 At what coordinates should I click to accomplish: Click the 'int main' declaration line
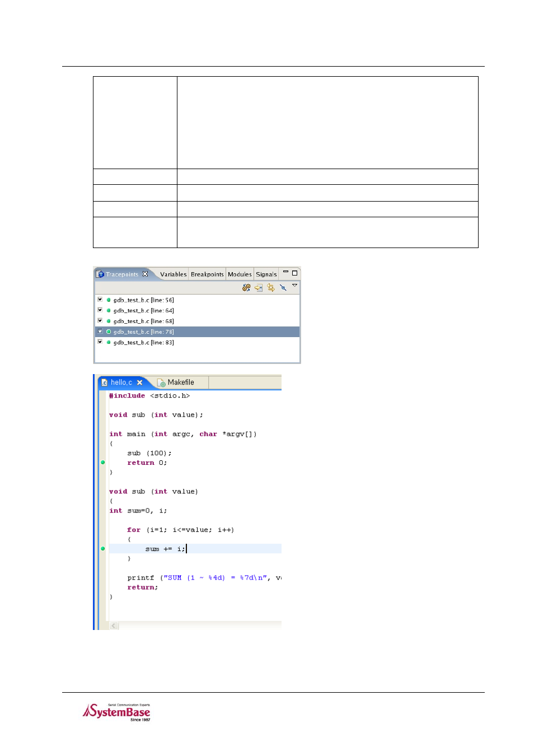pyautogui.click(x=182, y=434)
